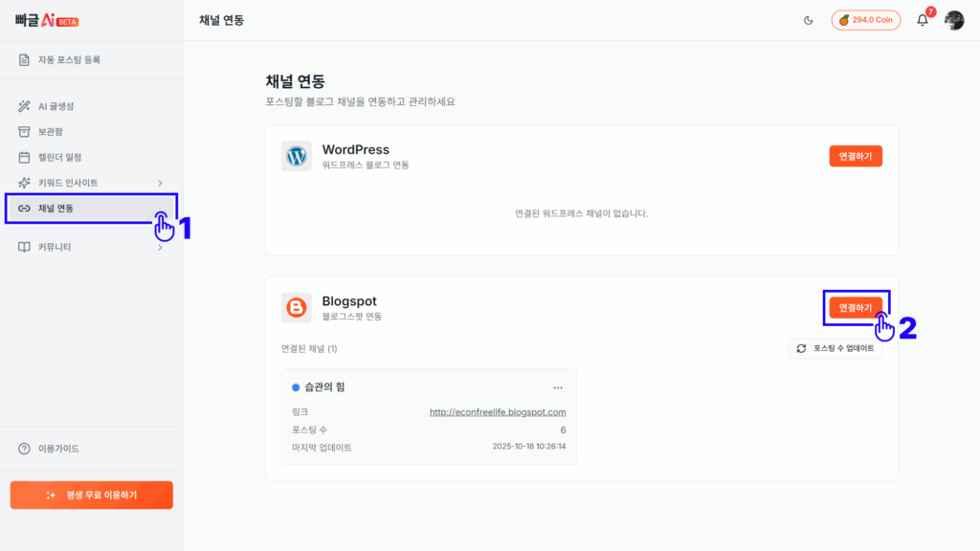
Task: Select 채널 연동 in the sidebar
Action: [56, 209]
